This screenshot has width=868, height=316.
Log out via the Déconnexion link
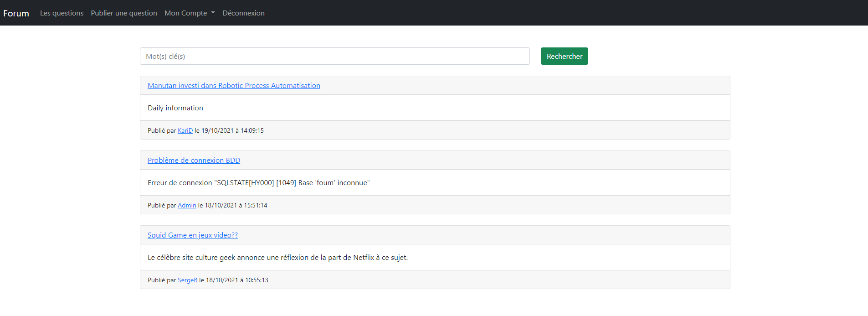pos(243,13)
